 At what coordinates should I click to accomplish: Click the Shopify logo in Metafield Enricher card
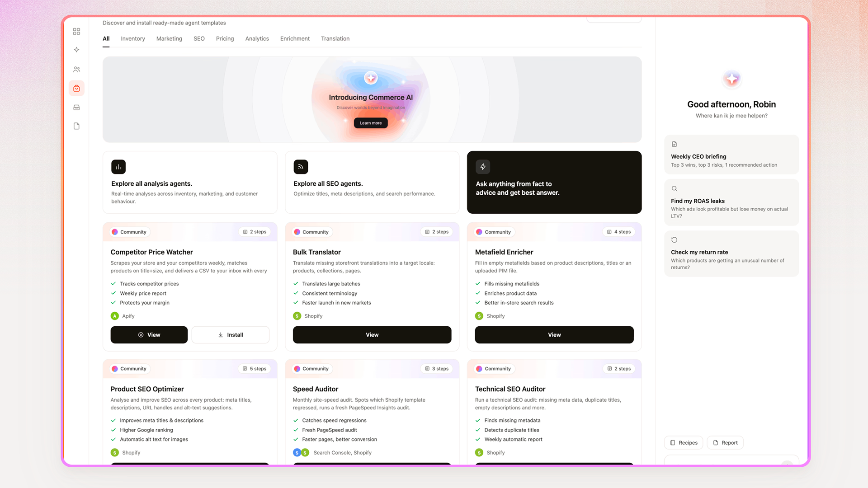479,316
